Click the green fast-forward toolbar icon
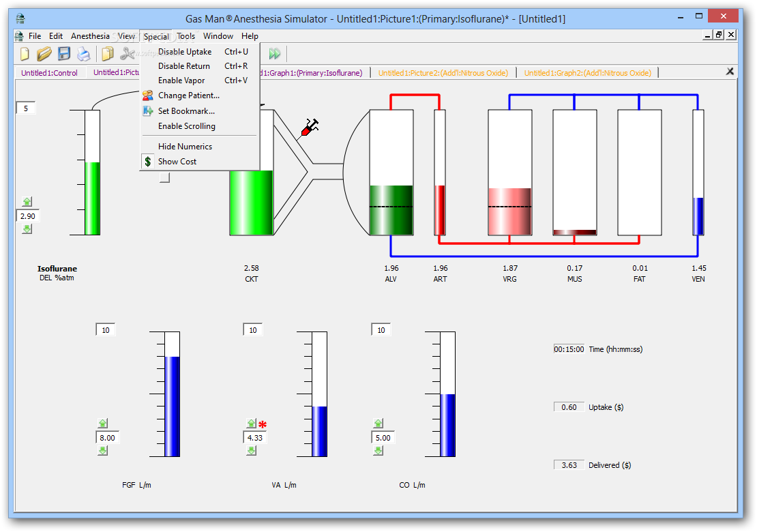Screen dimensions: 757x532 [275, 54]
